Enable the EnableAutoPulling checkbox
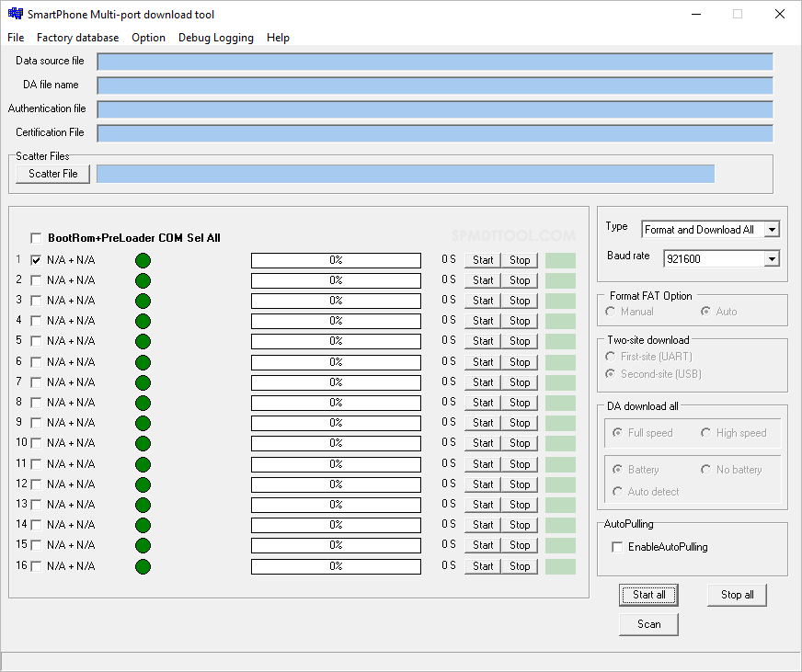This screenshot has width=802, height=672. [617, 547]
